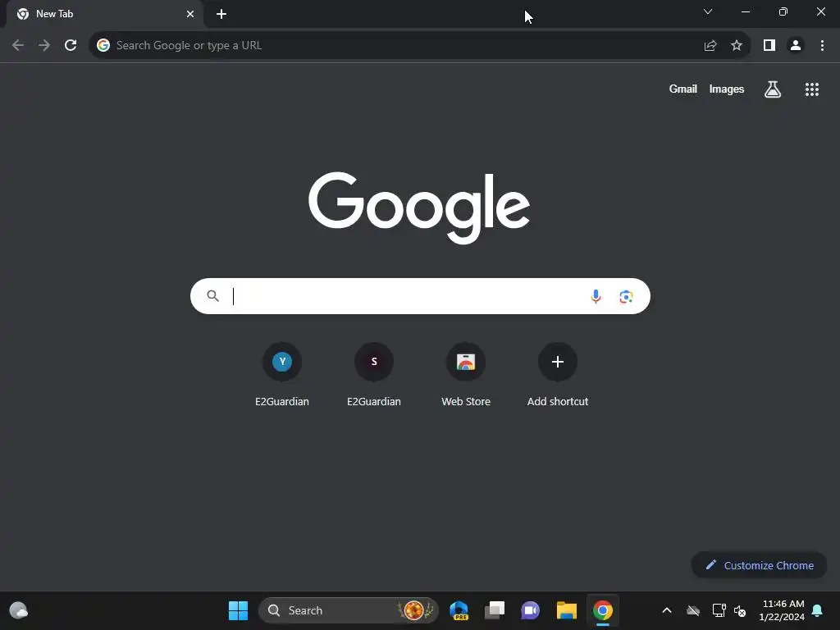The width and height of the screenshot is (840, 630).
Task: Share this page using the share icon
Action: 710,46
